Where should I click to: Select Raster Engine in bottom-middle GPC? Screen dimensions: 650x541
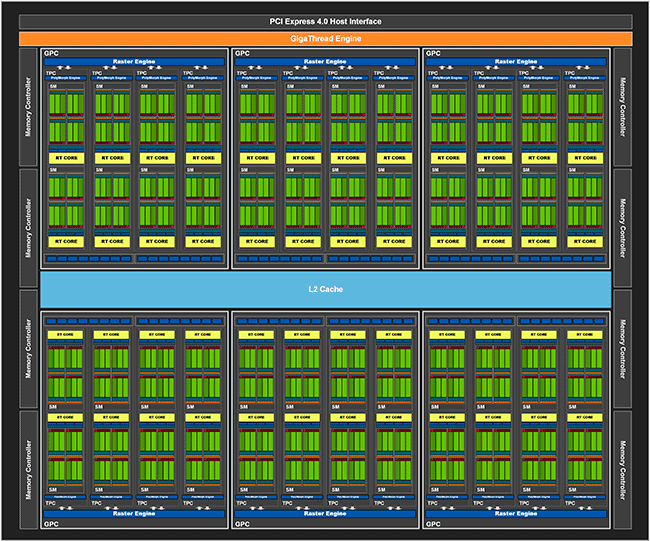[x=325, y=513]
